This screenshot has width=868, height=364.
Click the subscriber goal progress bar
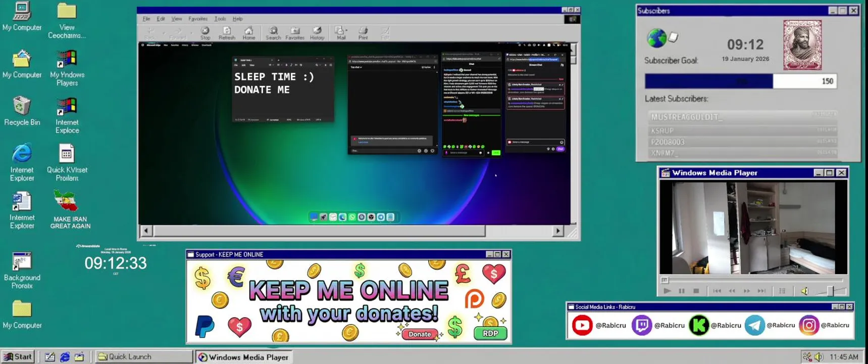(x=741, y=81)
